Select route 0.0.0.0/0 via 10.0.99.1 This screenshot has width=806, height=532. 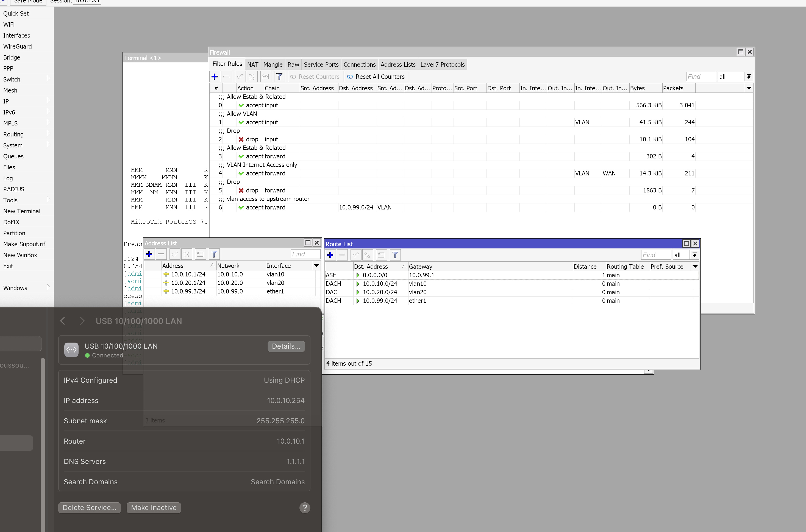(x=511, y=275)
